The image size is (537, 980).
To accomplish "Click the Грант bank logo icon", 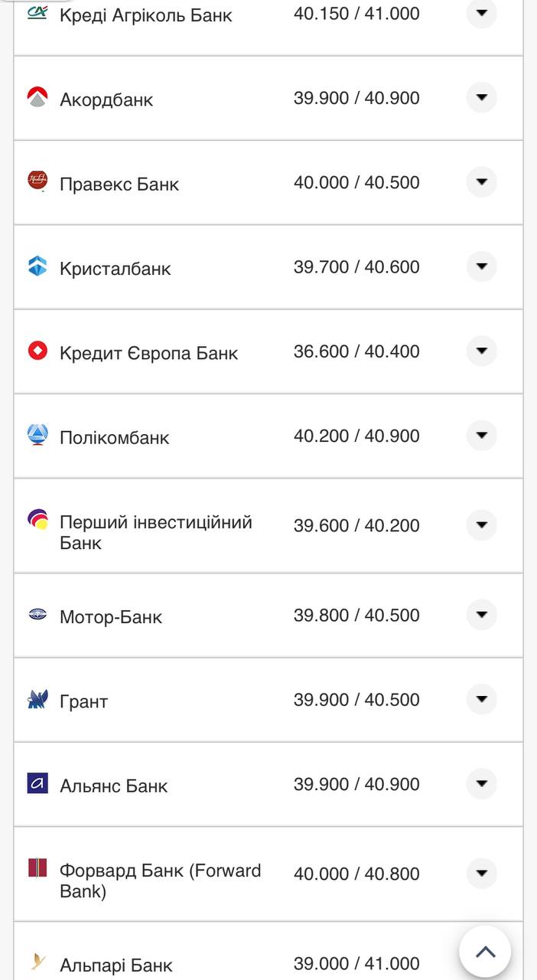I will [x=37, y=699].
